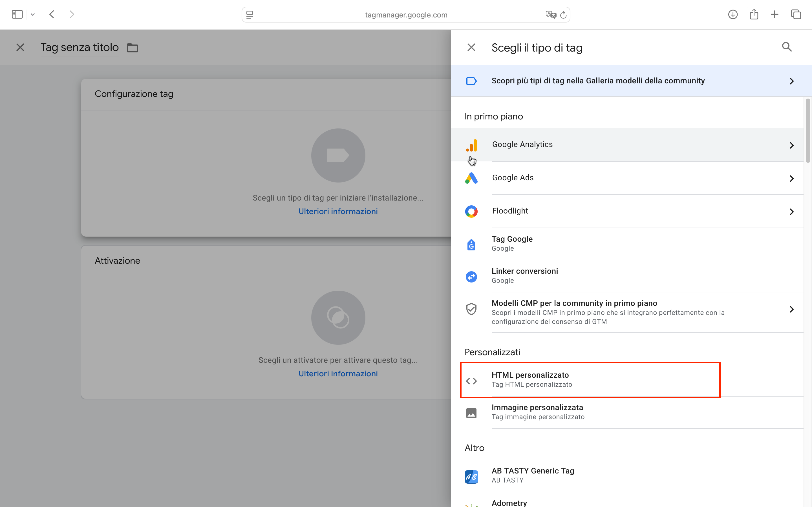Screen dimensions: 812x507
Task: Open Safari sidebar dropdown arrow
Action: (x=32, y=14)
